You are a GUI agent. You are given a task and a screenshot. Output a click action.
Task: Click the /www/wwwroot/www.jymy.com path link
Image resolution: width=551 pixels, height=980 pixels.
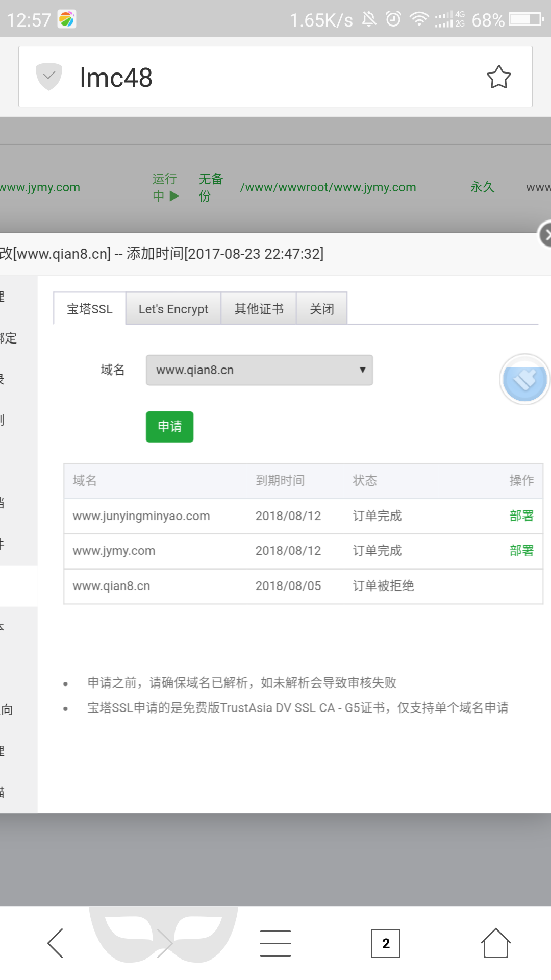[328, 187]
